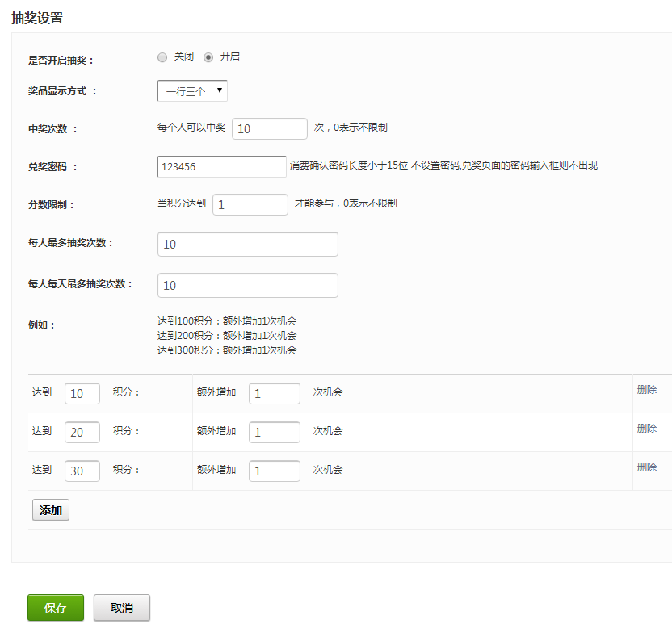Viewport: 672px width, 624px height.
Task: Click the 抽奖设置 page title
Action: click(x=37, y=18)
